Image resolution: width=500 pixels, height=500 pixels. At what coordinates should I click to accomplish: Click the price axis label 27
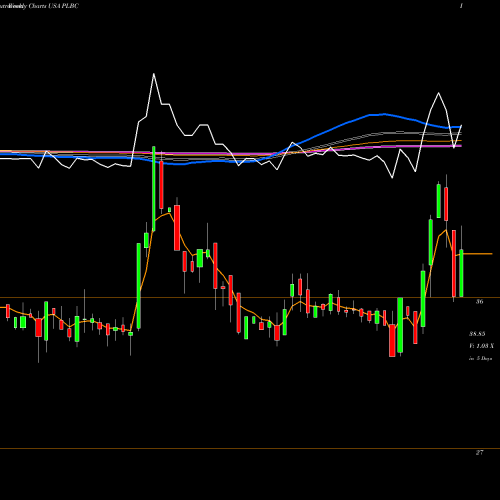(x=479, y=453)
